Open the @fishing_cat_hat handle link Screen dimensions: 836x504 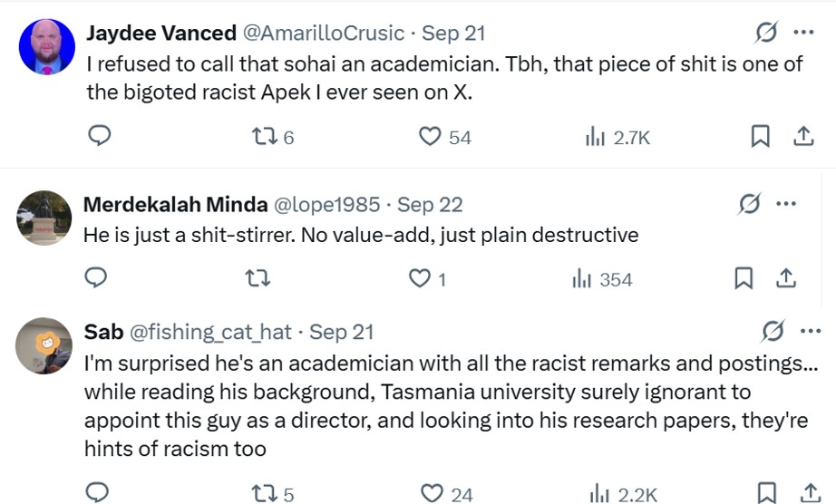[x=210, y=332]
